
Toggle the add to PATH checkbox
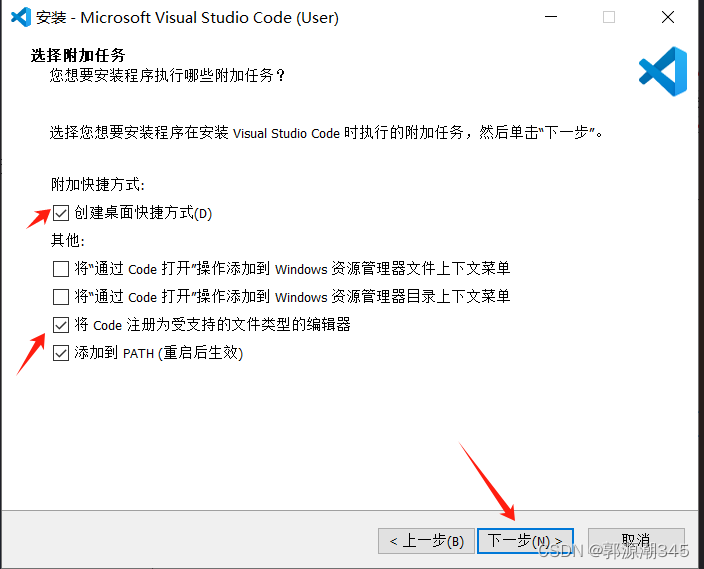61,353
